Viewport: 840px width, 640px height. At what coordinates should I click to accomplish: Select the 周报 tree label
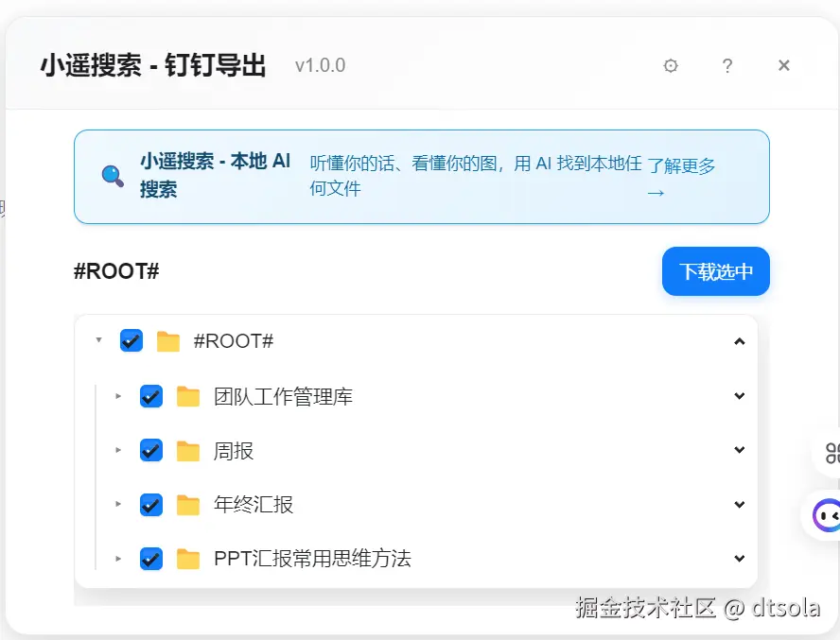233,451
